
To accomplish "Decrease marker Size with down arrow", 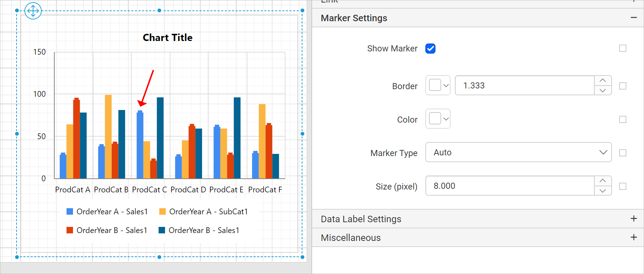I will (x=603, y=191).
